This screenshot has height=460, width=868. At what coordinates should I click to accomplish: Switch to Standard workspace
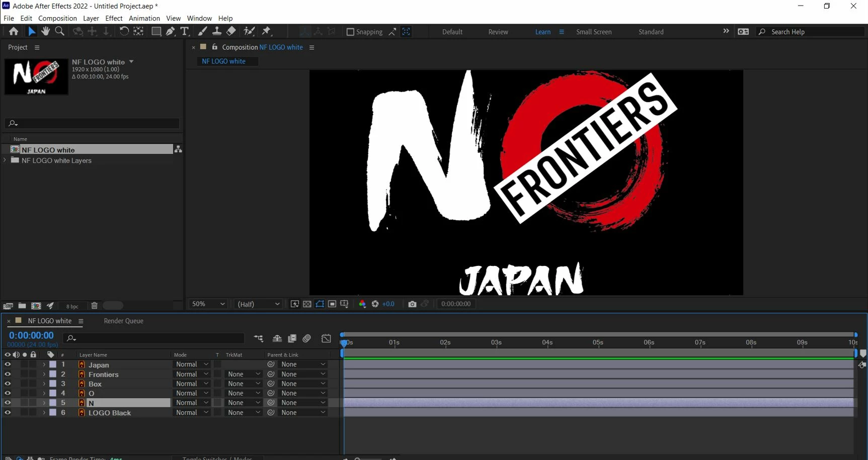click(x=651, y=32)
